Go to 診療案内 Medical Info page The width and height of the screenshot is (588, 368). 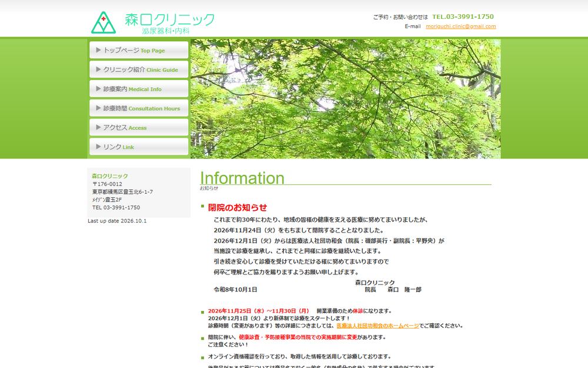pos(139,89)
